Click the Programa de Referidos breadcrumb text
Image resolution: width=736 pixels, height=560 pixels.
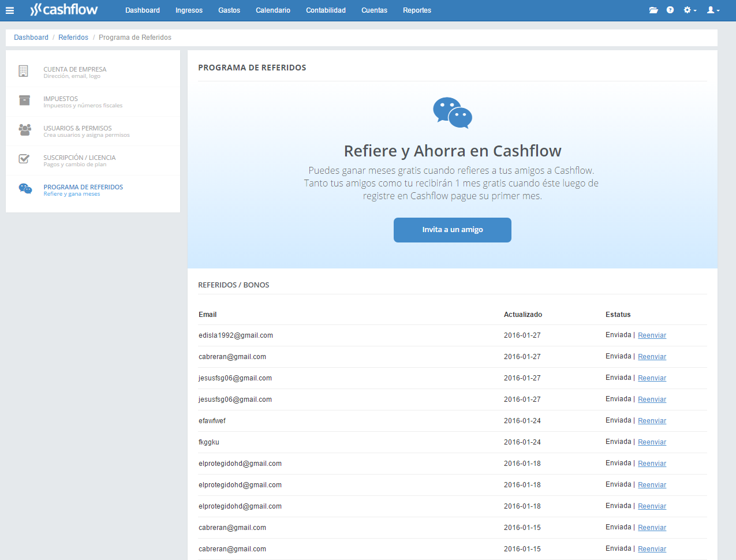tap(135, 38)
